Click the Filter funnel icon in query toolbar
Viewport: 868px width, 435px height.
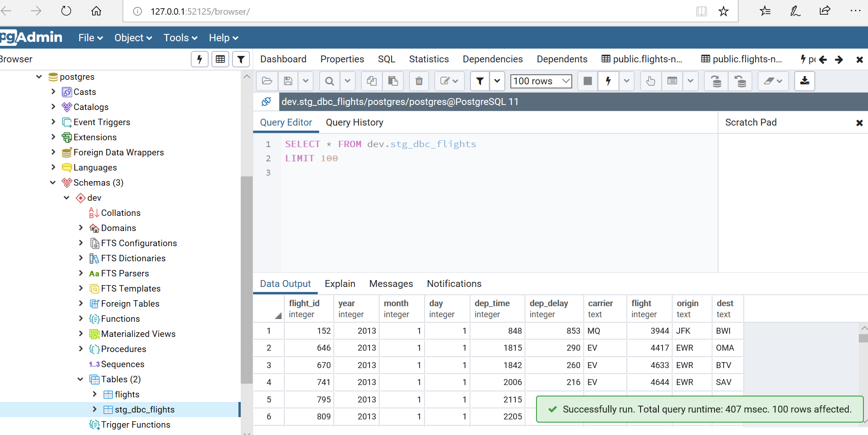click(480, 81)
